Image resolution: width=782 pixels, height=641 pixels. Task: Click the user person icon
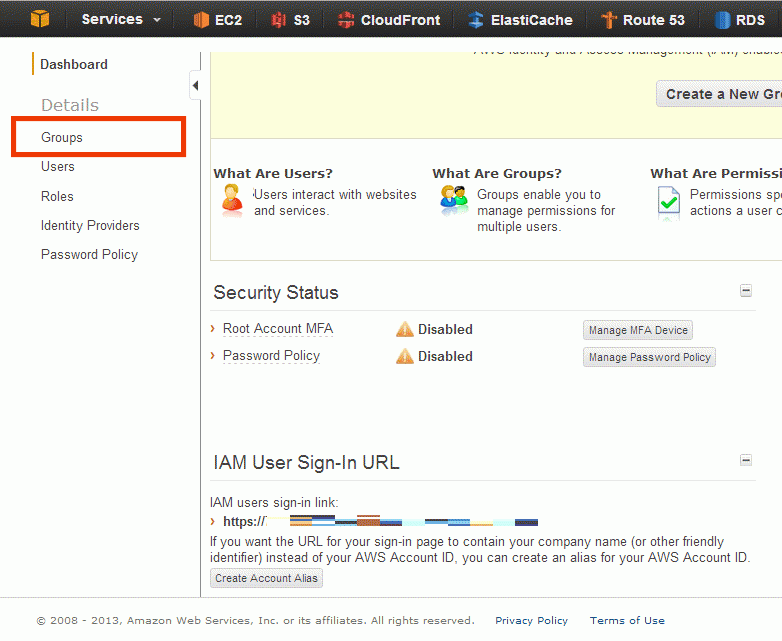(x=232, y=200)
